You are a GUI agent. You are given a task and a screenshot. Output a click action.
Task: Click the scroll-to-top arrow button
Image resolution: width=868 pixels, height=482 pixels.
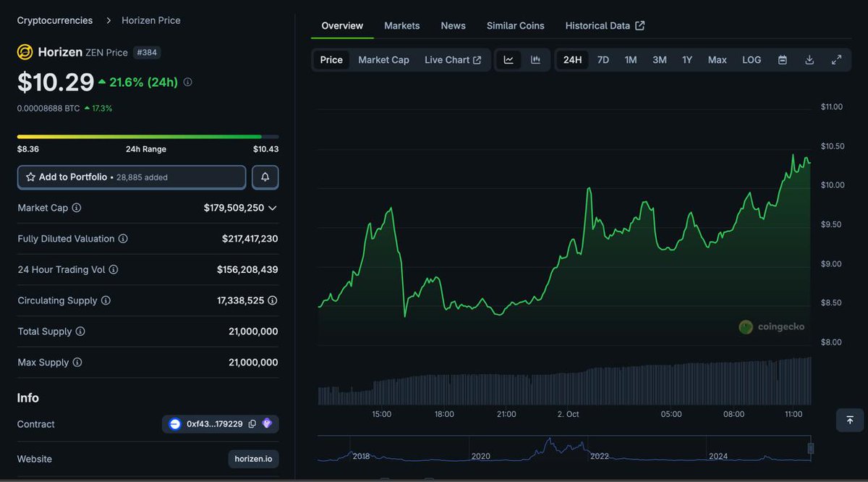click(849, 420)
